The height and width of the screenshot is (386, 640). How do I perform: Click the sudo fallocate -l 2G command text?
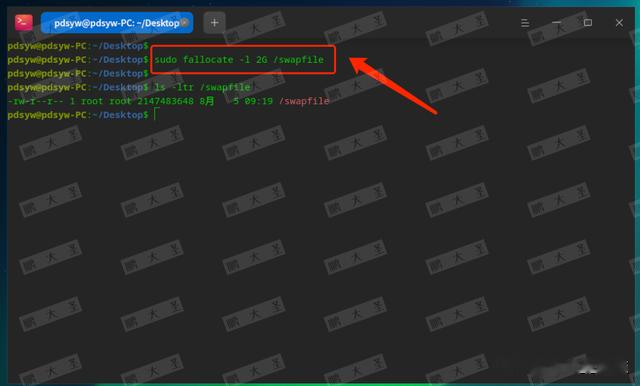coord(239,60)
